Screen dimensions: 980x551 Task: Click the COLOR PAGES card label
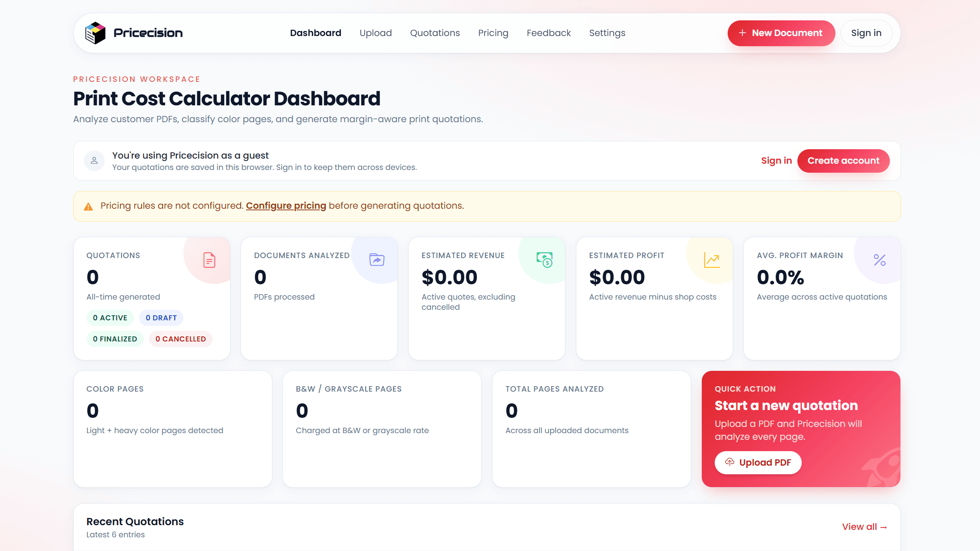(x=115, y=389)
